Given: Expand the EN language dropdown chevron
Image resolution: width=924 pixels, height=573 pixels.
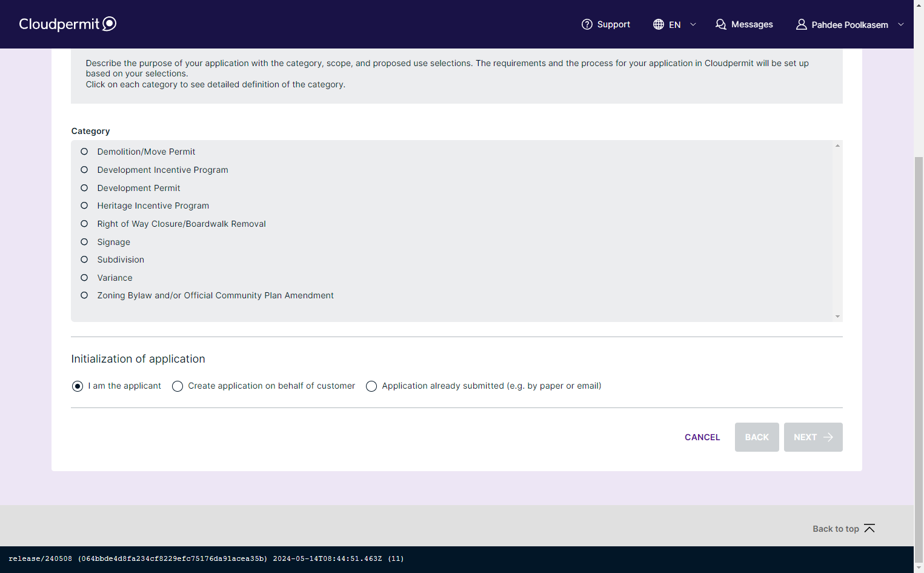Looking at the screenshot, I should (693, 24).
